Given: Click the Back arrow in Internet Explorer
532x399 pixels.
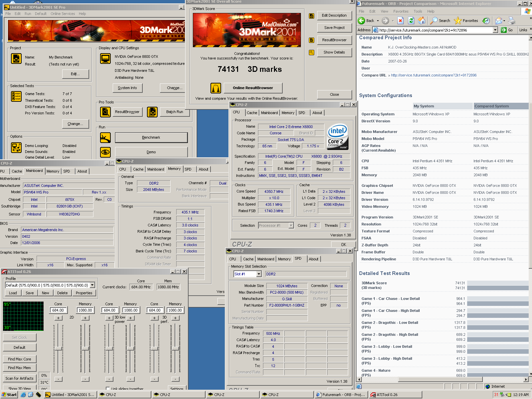Looking at the screenshot, I should 361,21.
